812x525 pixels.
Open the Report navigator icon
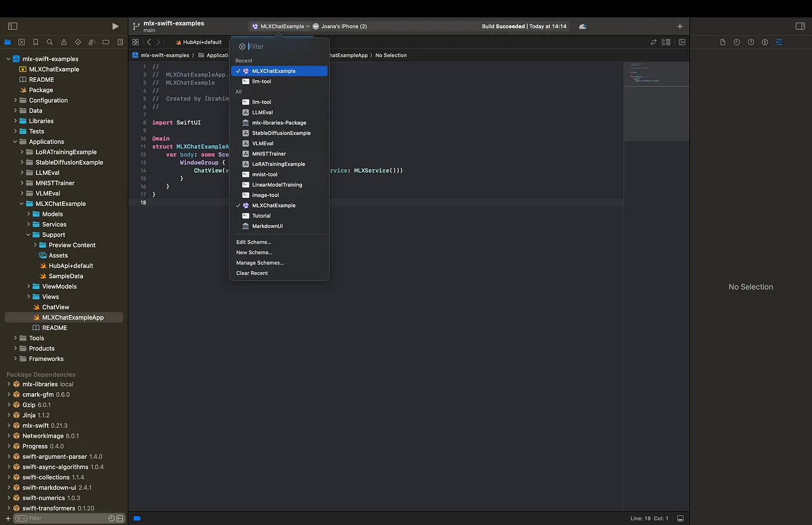point(120,42)
